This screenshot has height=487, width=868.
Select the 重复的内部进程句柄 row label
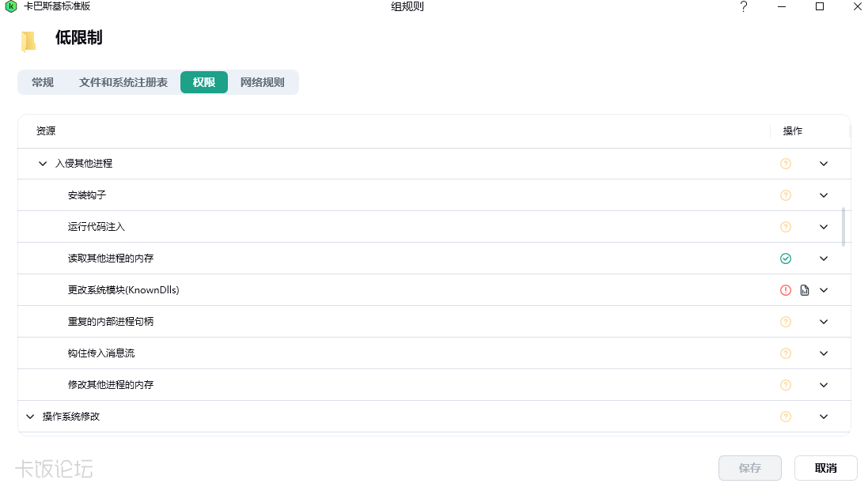[x=111, y=322]
